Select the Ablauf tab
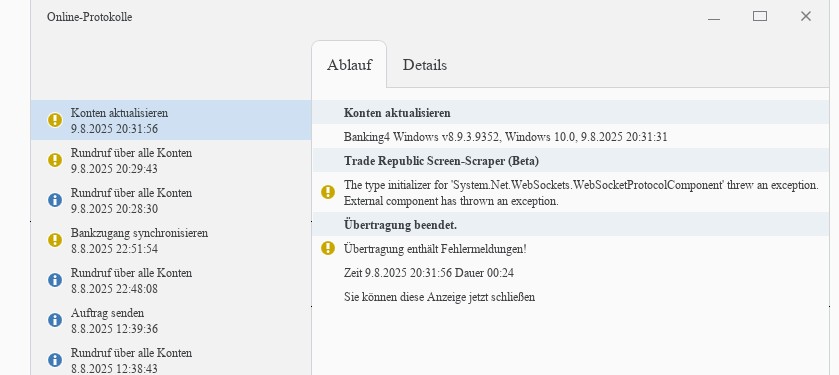Viewport: 839px width, 375px height. click(x=349, y=65)
